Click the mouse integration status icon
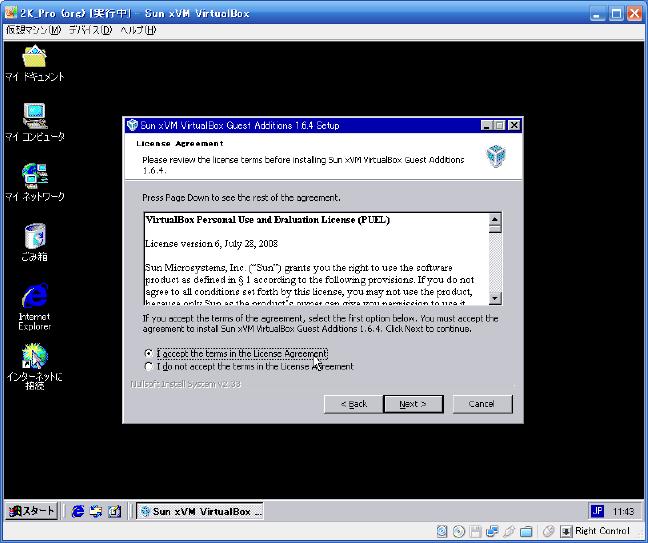The width and height of the screenshot is (648, 543). [x=548, y=531]
